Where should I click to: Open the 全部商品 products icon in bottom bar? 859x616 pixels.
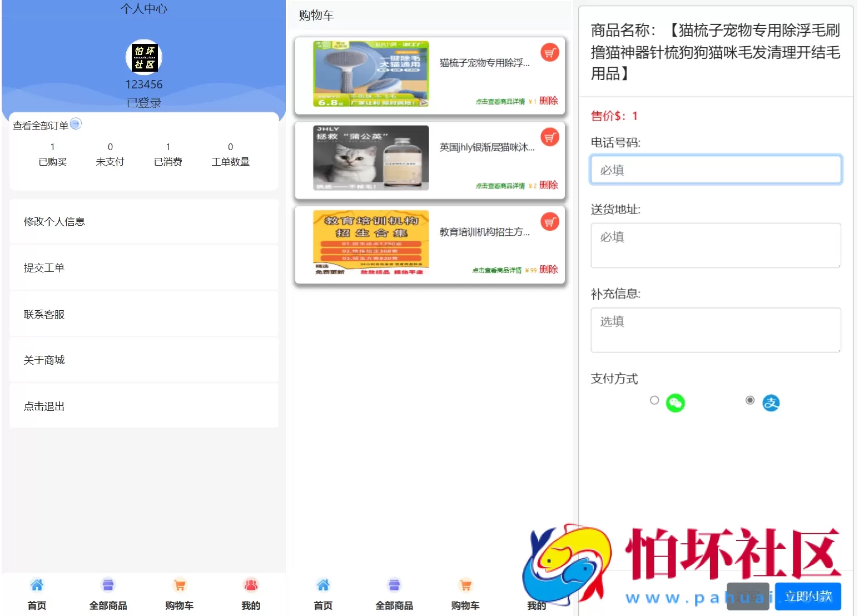108,585
